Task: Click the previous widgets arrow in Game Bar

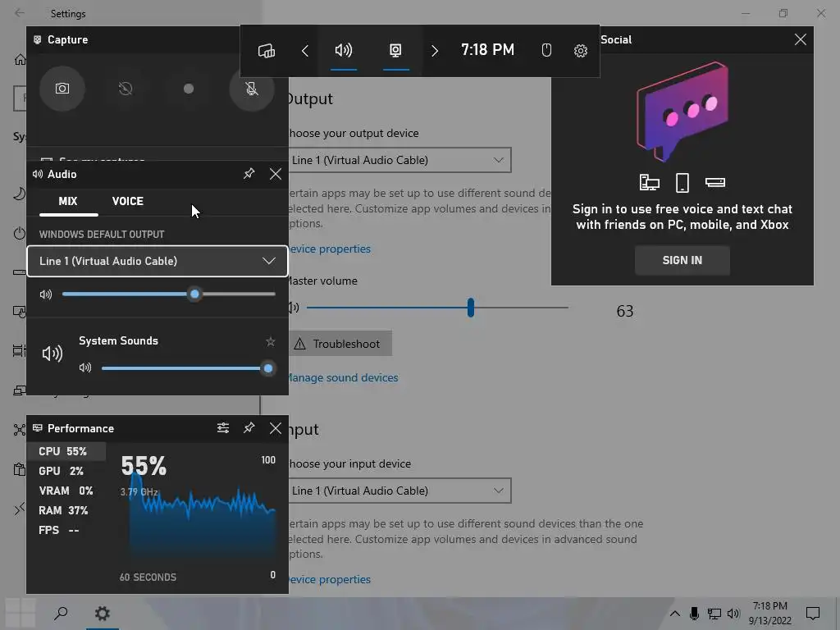Action: pos(305,51)
